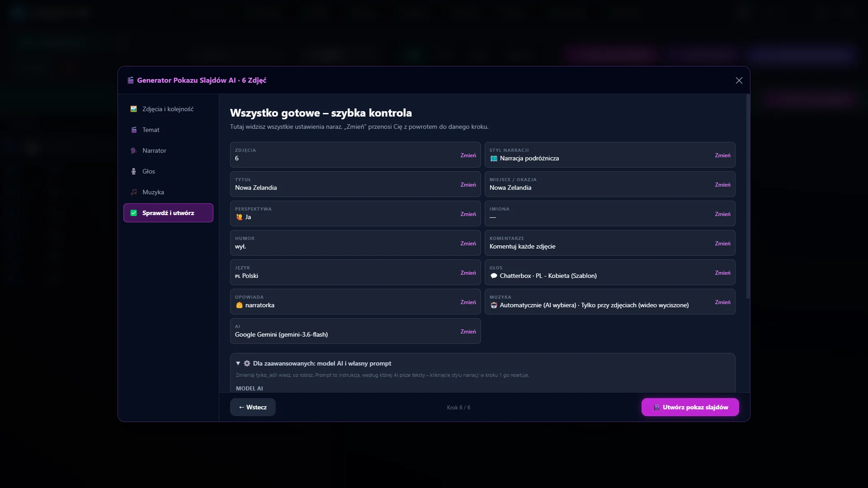Click the gear icon in advanced section
The height and width of the screenshot is (488, 868).
click(x=247, y=363)
